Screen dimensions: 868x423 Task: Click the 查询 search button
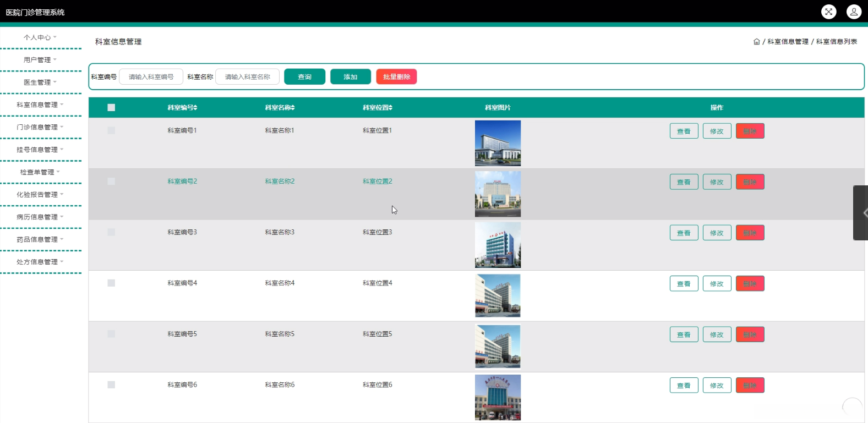click(x=304, y=77)
